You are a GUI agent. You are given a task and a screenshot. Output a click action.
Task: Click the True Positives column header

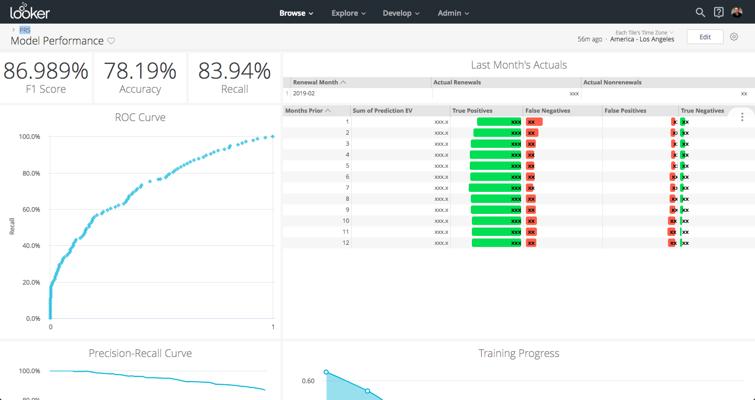click(x=472, y=111)
